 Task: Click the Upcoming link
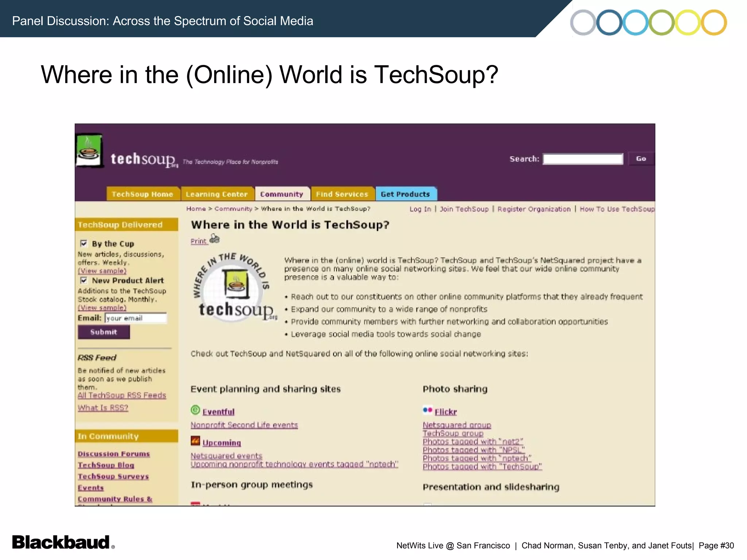pyautogui.click(x=222, y=443)
